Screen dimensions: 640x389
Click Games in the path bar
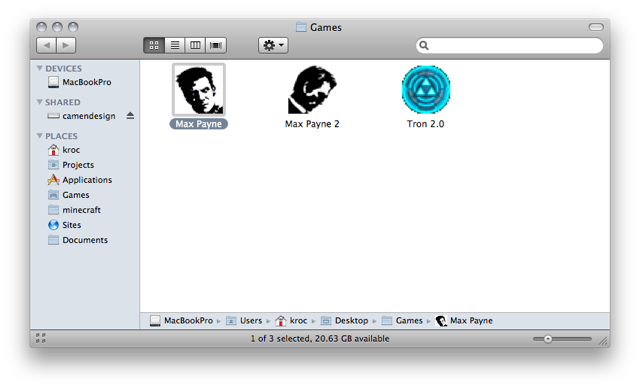(409, 321)
